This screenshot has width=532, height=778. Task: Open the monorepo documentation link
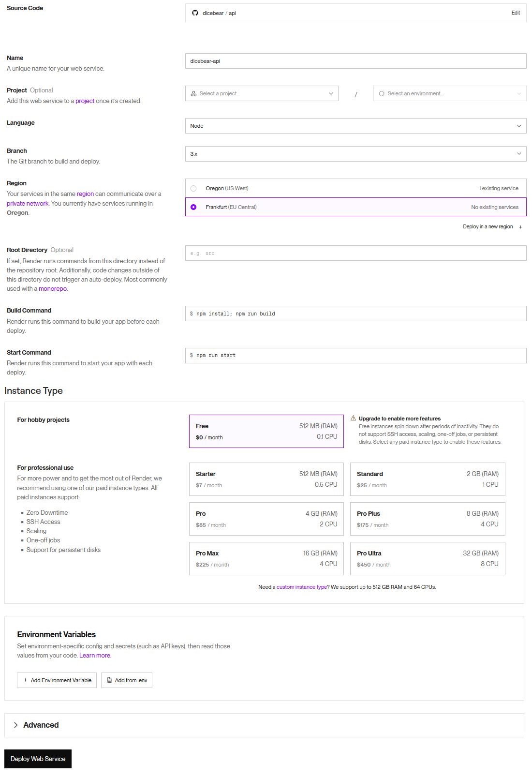(x=53, y=288)
